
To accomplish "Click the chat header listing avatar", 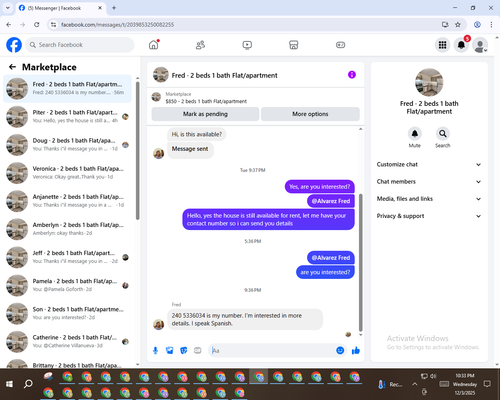I will 161,75.
